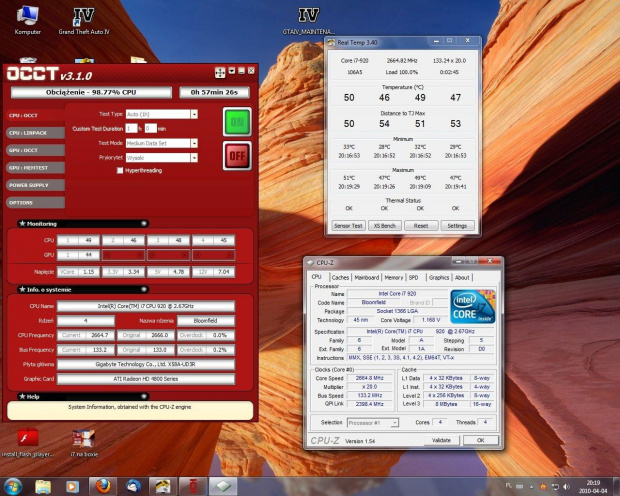Collapse the Monitoring section

click(144, 224)
